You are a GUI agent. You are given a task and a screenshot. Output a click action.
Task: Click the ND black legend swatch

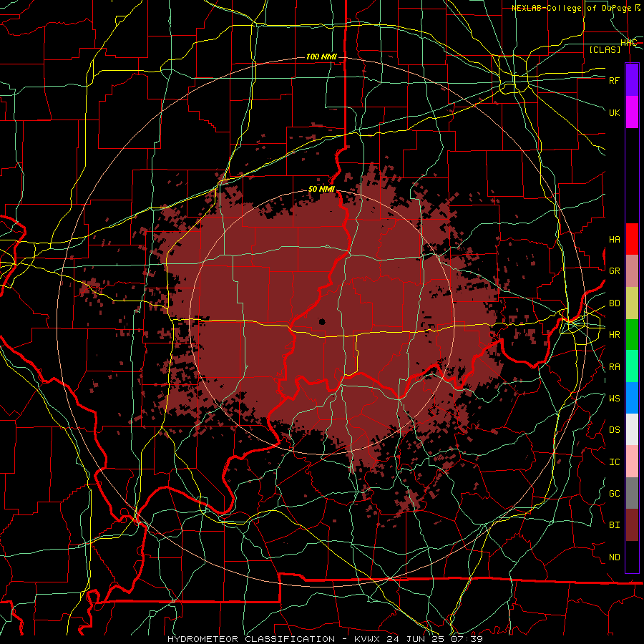click(632, 557)
